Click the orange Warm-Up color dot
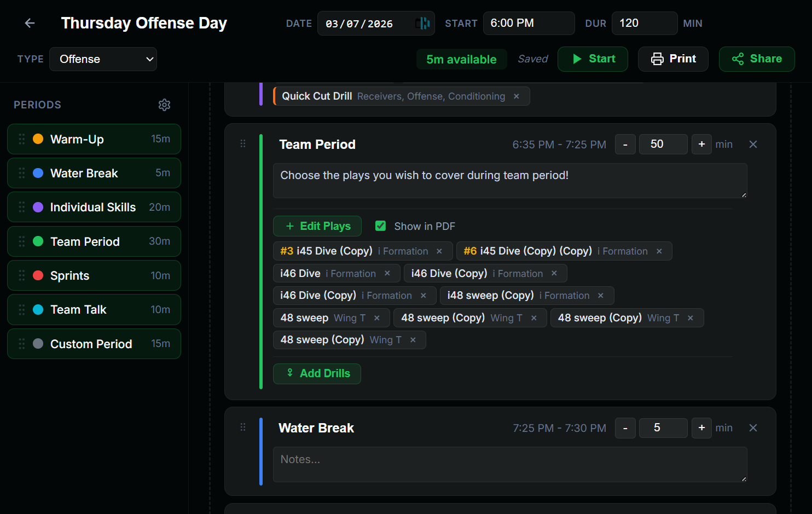 (38, 139)
